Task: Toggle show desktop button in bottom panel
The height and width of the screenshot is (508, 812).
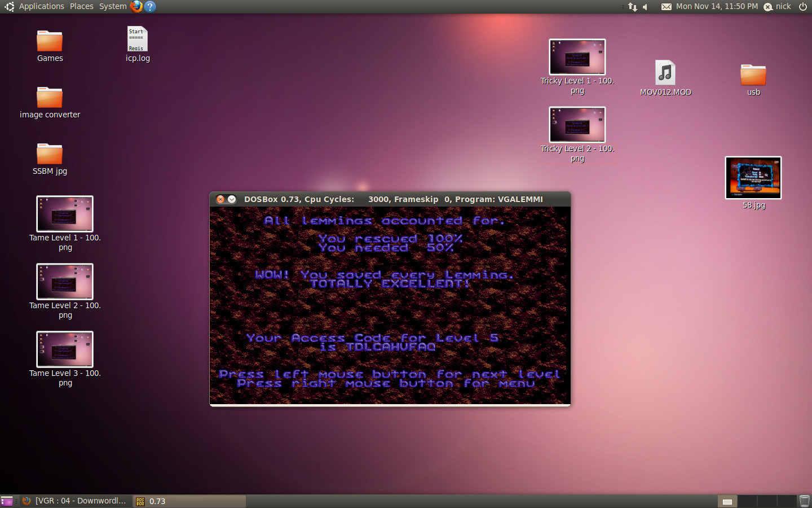Action: tap(7, 501)
